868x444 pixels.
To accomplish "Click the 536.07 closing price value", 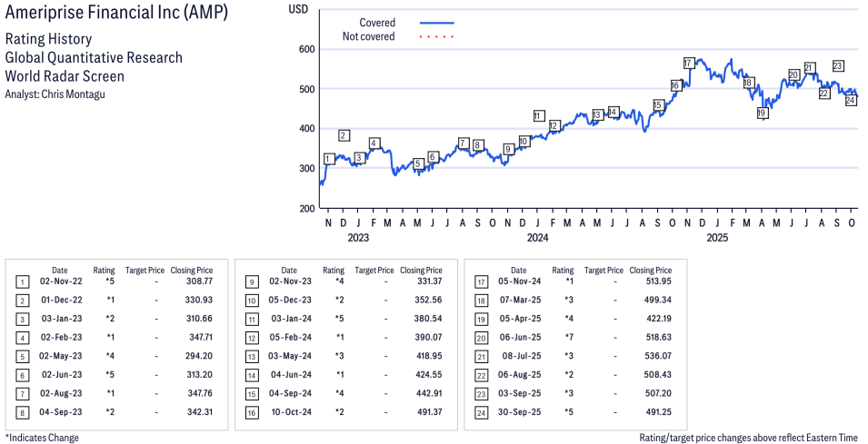I will (653, 356).
